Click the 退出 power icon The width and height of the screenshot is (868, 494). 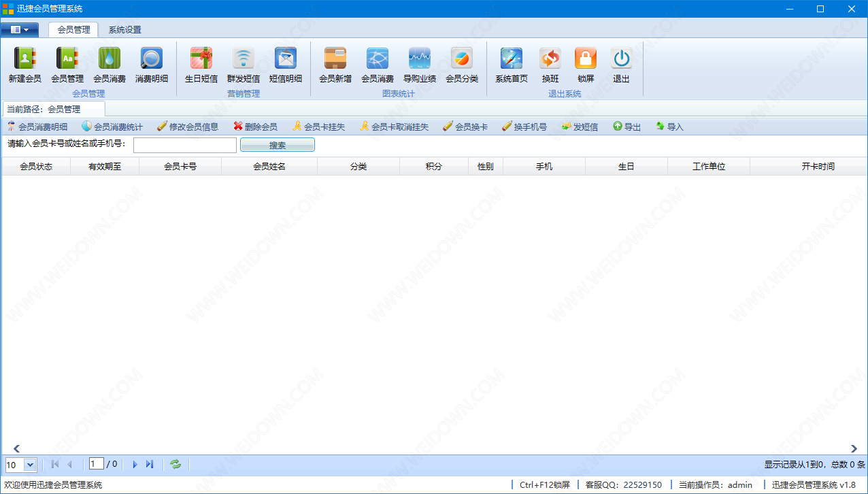coord(621,65)
